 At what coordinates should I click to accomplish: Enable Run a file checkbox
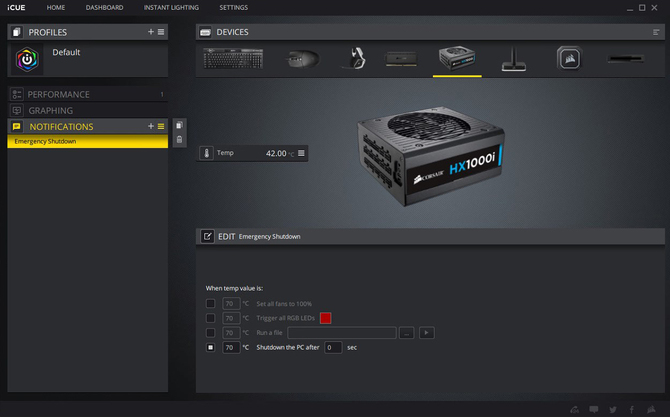[210, 332]
